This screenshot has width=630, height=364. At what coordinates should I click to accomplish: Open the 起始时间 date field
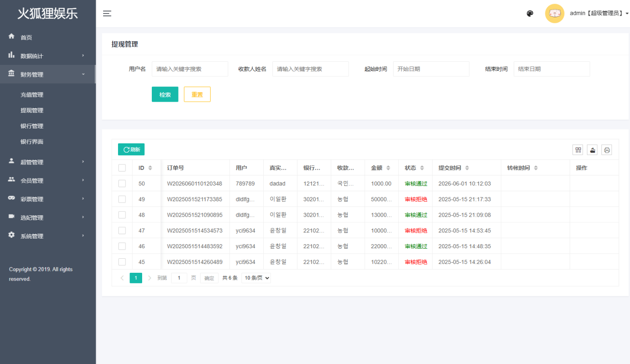tap(431, 69)
